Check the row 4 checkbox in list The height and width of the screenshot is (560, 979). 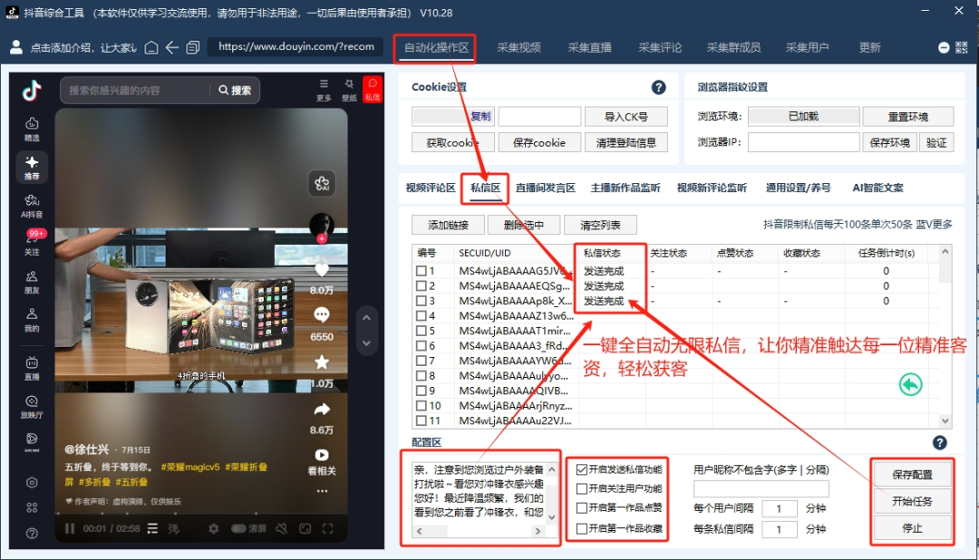[x=422, y=316]
